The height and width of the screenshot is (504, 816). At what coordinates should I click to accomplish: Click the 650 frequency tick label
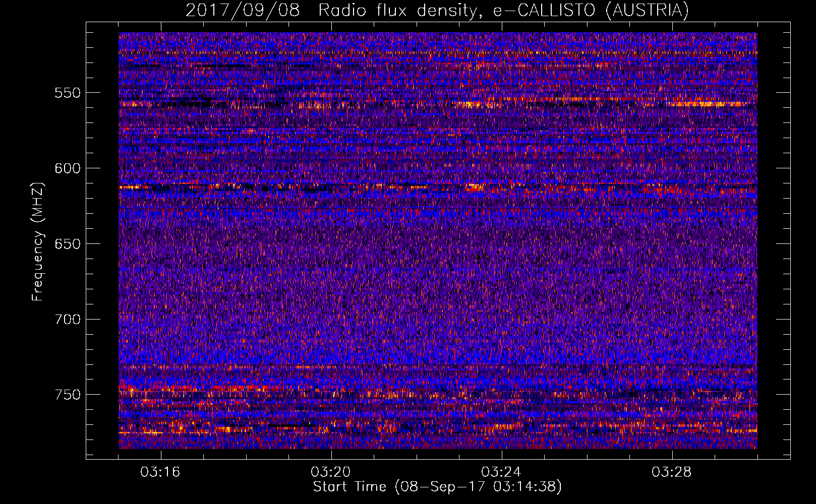pos(68,244)
